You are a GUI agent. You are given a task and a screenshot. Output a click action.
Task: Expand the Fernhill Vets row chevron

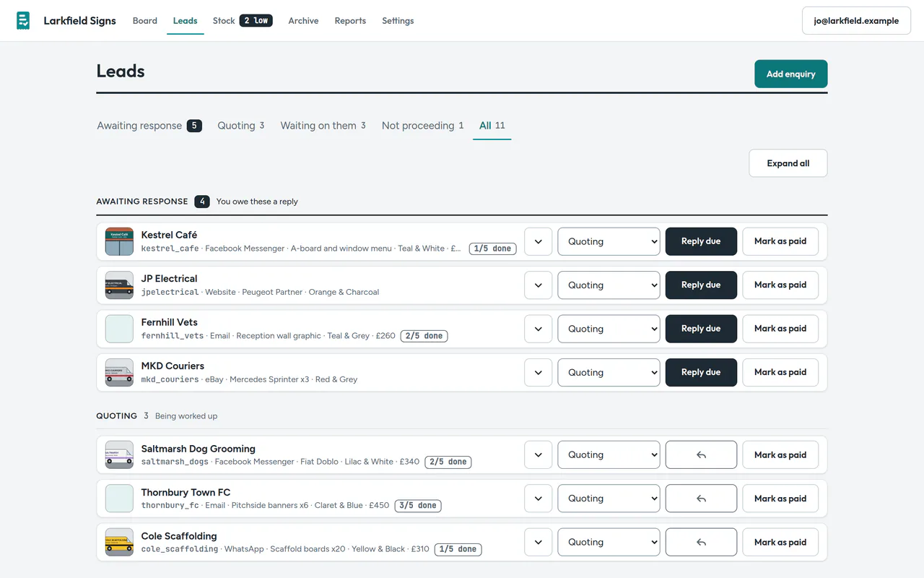click(x=539, y=329)
